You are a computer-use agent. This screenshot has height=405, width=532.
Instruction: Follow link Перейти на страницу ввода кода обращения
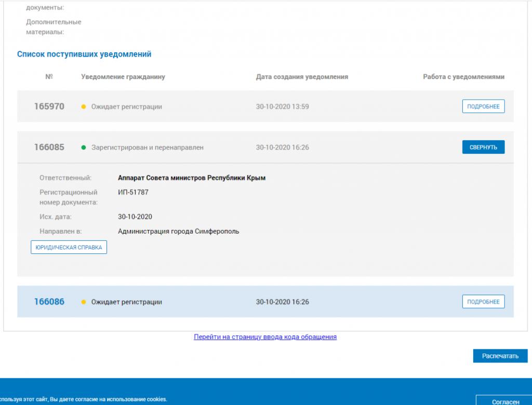(x=265, y=337)
